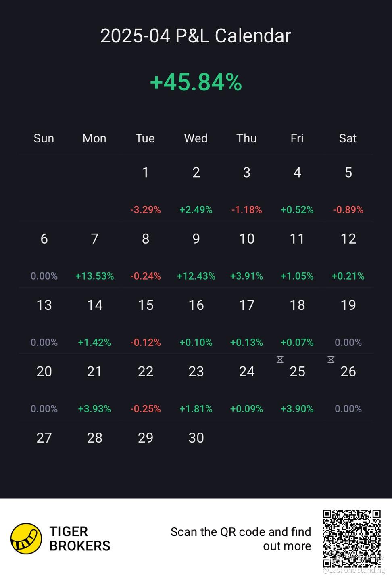Viewport: 392px width, 579px height.
Task: Click the Sun column header
Action: click(44, 138)
